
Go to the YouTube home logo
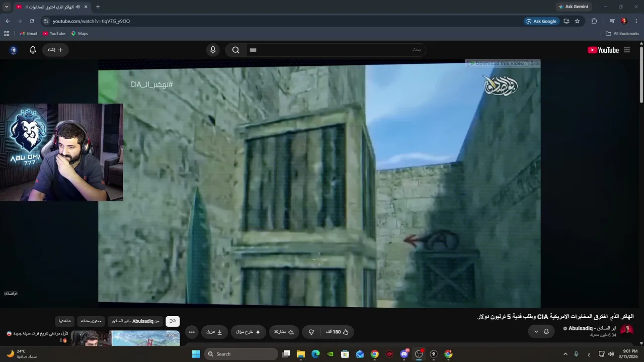pyautogui.click(x=603, y=50)
